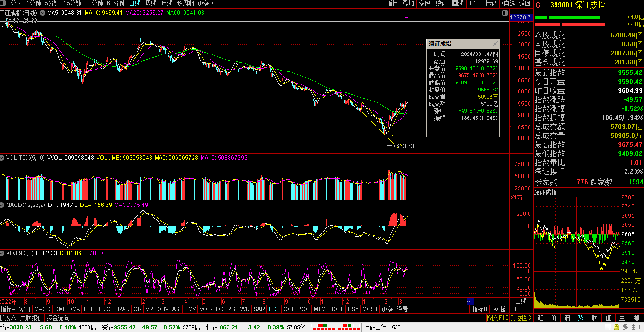Add to watchlist via +自选
Screen dimensions: 644x332
pos(508,3)
